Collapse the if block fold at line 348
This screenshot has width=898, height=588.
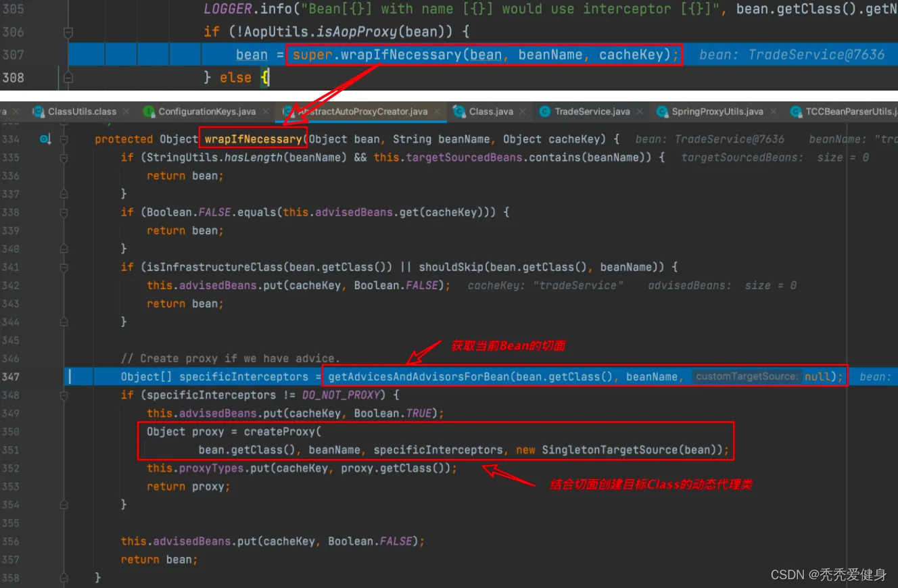(64, 395)
